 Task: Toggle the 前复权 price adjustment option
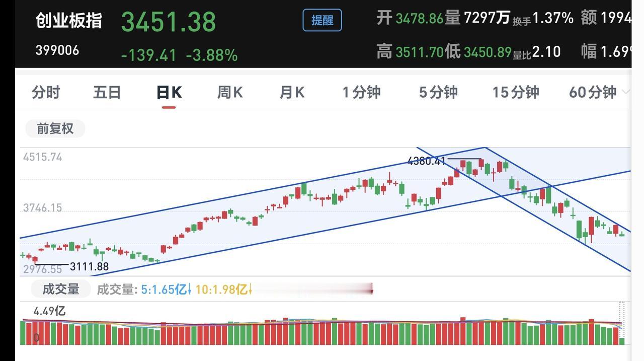pyautogui.click(x=55, y=128)
